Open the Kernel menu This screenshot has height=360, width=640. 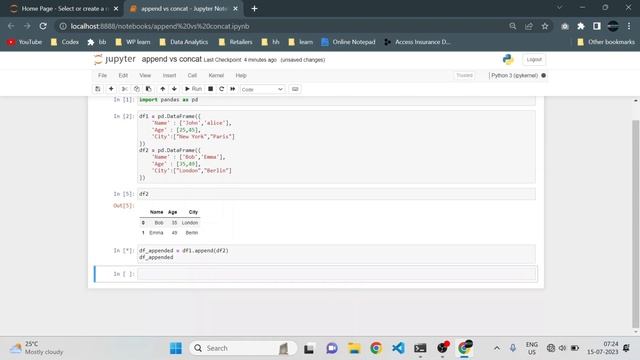tap(216, 76)
